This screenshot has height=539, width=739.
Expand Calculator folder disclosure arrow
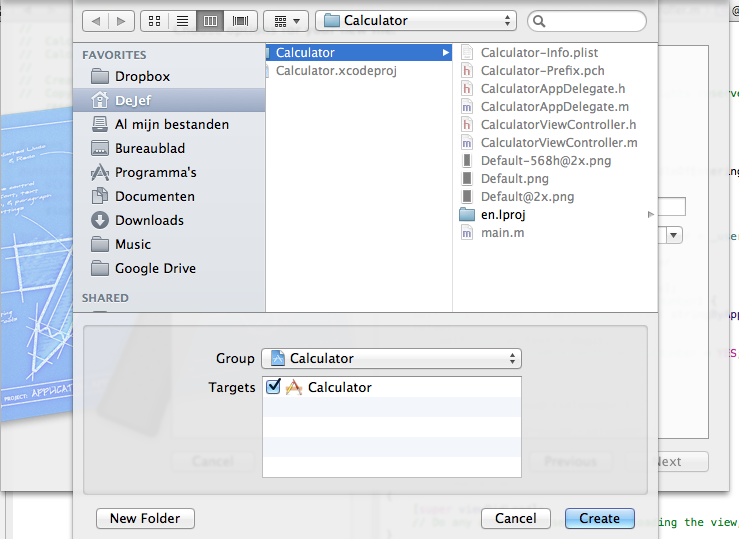tap(445, 53)
